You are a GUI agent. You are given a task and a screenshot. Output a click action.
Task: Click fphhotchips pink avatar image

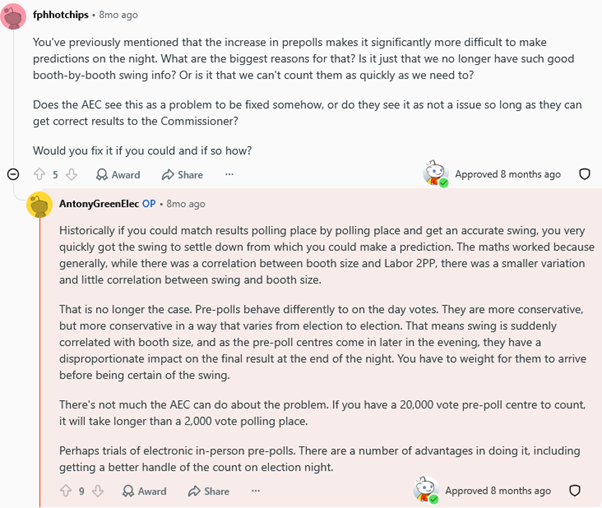click(x=13, y=16)
